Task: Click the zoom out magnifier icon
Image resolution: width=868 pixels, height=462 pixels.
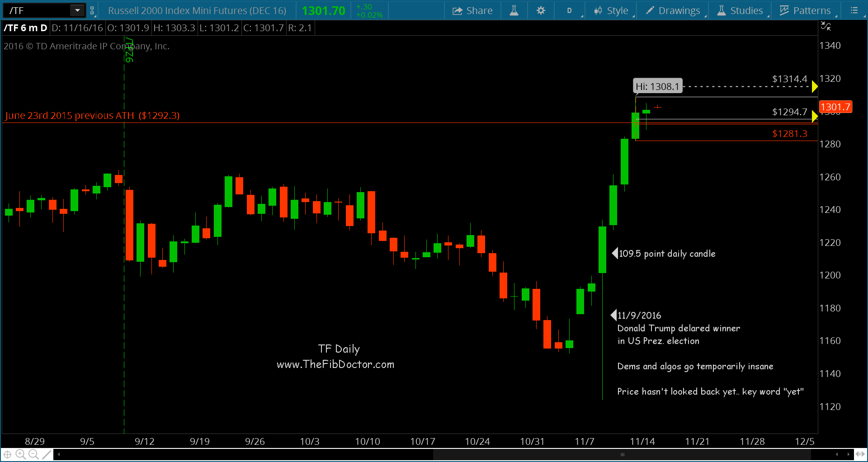Action: coord(33,454)
